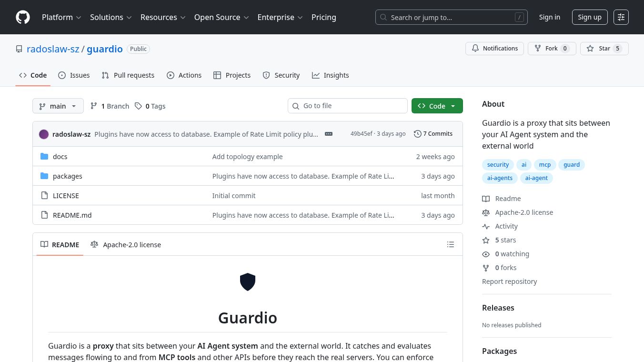
Task: Click Report repository link
Action: pyautogui.click(x=510, y=282)
